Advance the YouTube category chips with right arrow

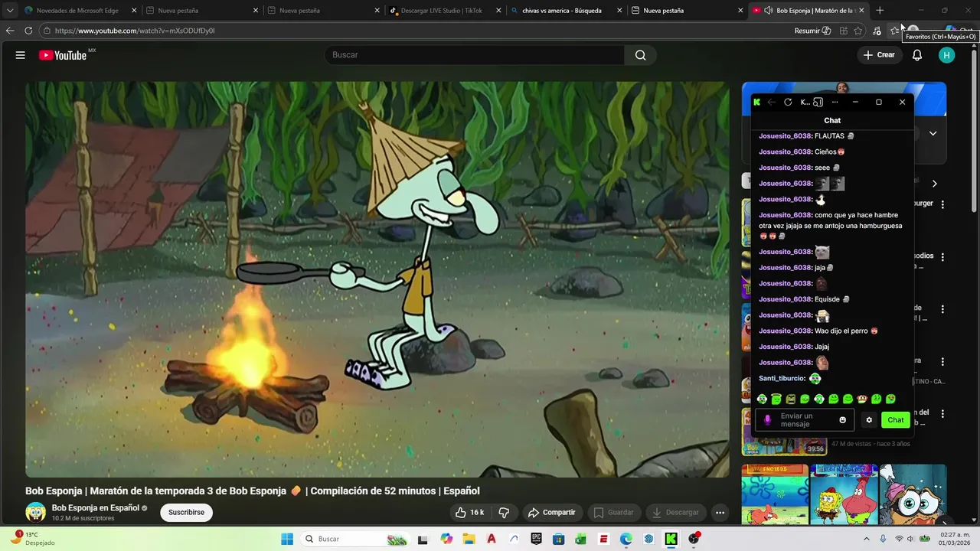[934, 184]
